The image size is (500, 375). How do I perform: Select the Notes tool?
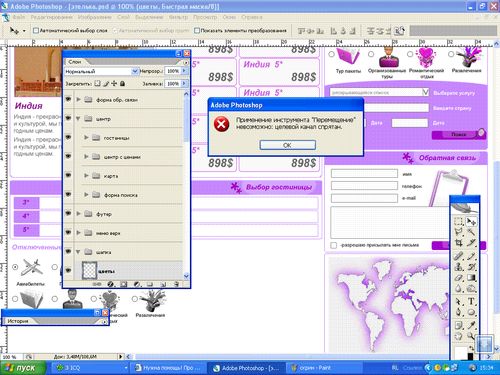(x=459, y=325)
